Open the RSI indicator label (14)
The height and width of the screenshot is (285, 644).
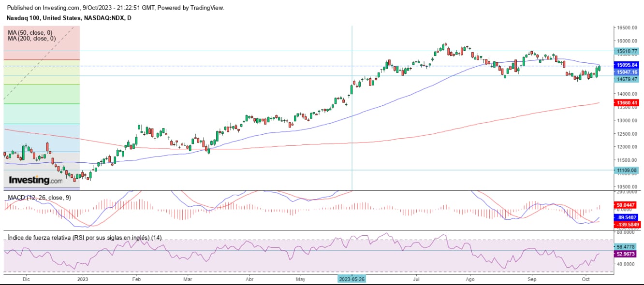tap(84, 238)
